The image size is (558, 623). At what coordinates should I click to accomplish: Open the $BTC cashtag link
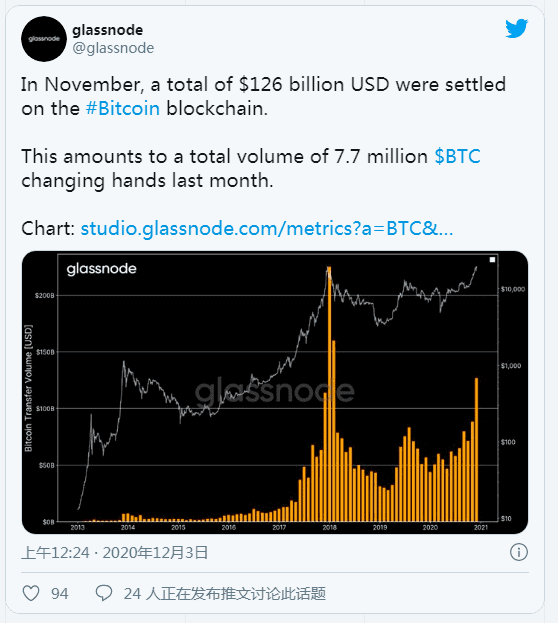tap(457, 156)
